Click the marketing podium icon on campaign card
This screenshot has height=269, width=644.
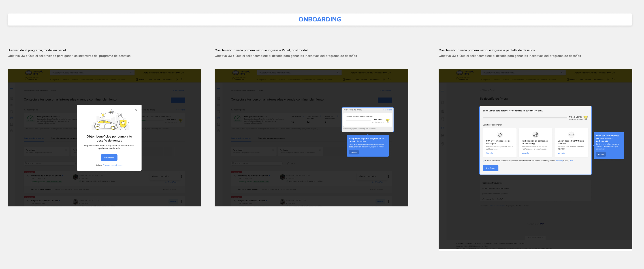[535, 134]
